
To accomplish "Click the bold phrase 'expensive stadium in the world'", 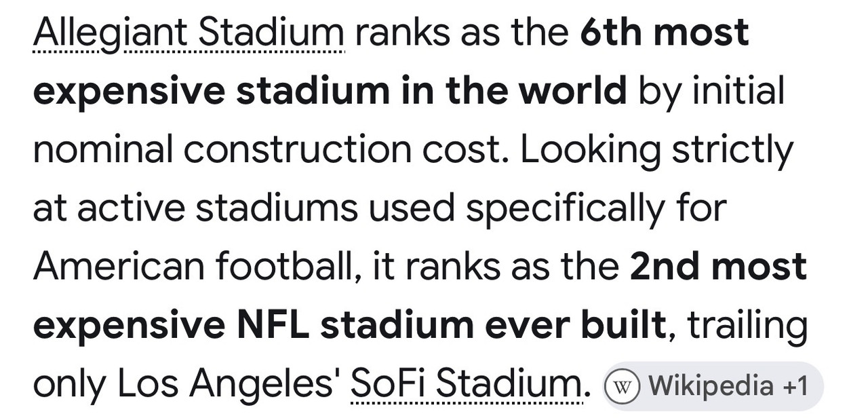I will coord(330,91).
